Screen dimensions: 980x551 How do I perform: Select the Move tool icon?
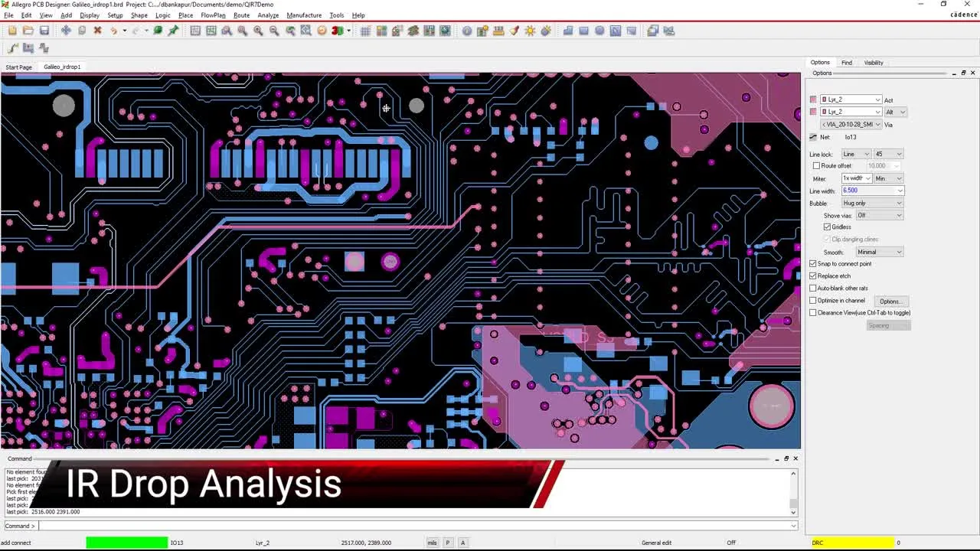coord(66,31)
